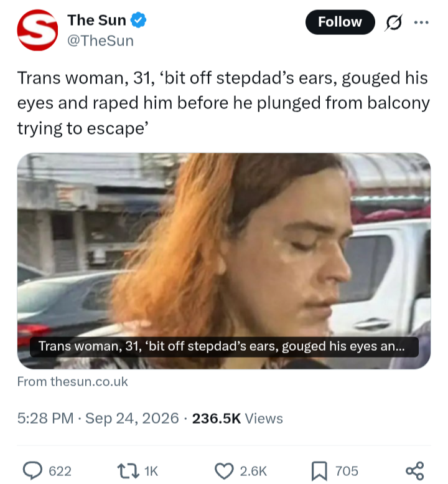Follow The Sun account
448x484 pixels.
pos(340,22)
